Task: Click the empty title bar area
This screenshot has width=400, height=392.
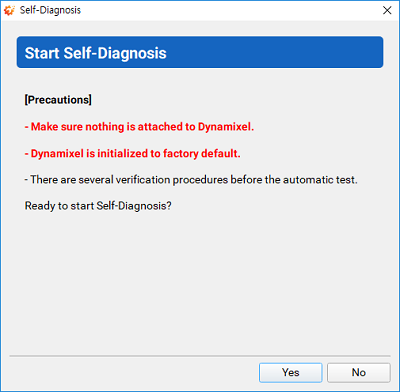Action: coord(230,10)
